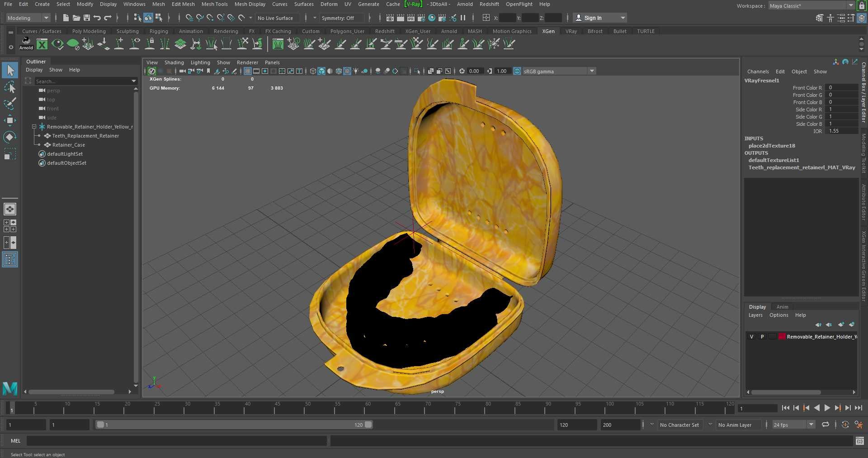Open the XGen window from the shelf

42,44
